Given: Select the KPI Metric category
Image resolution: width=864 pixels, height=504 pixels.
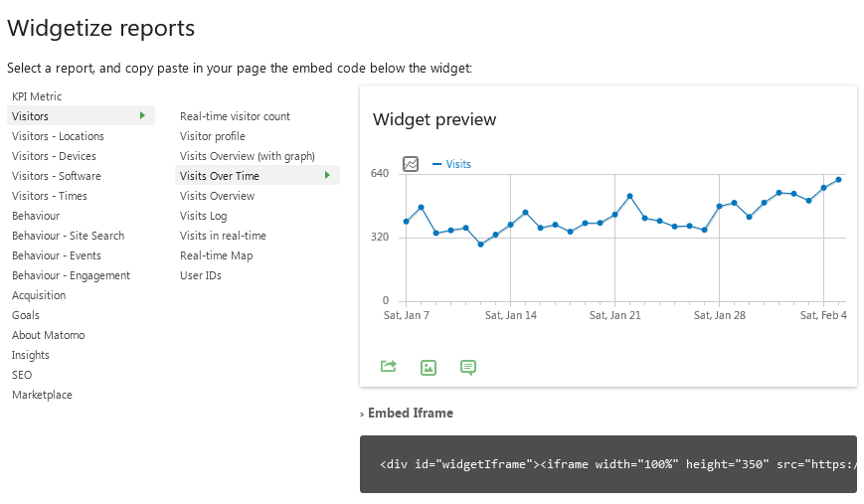Looking at the screenshot, I should pyautogui.click(x=37, y=96).
